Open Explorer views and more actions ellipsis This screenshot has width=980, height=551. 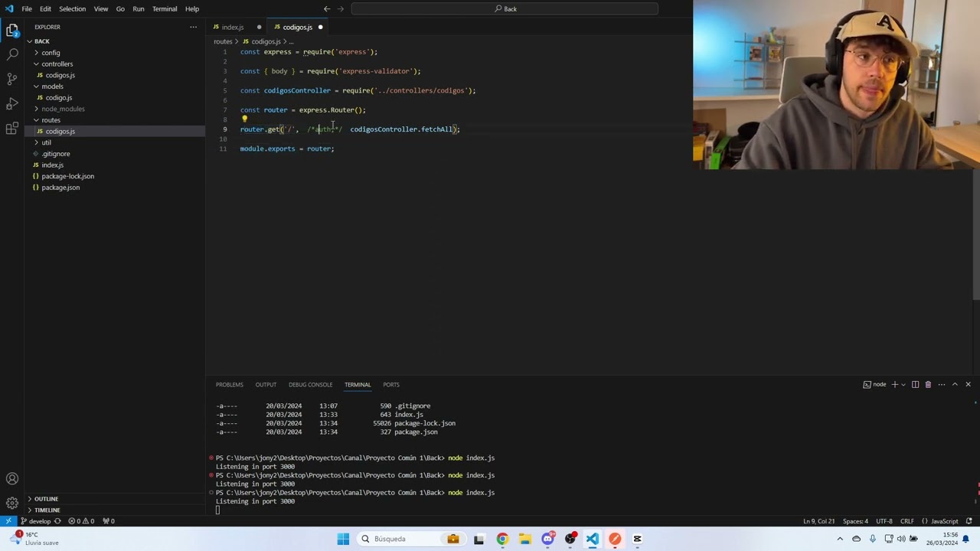click(x=193, y=27)
